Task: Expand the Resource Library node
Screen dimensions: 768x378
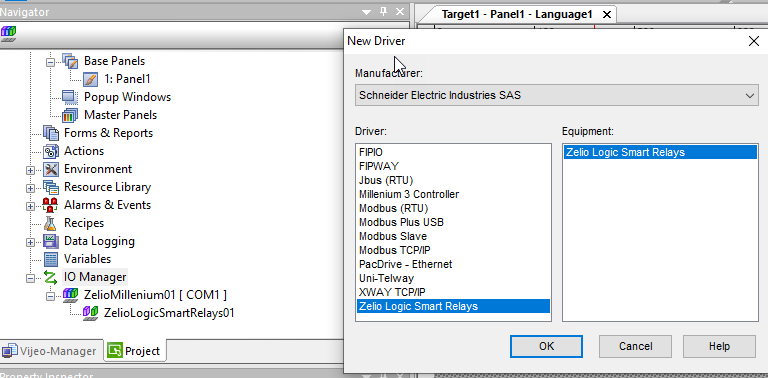Action: tap(30, 188)
